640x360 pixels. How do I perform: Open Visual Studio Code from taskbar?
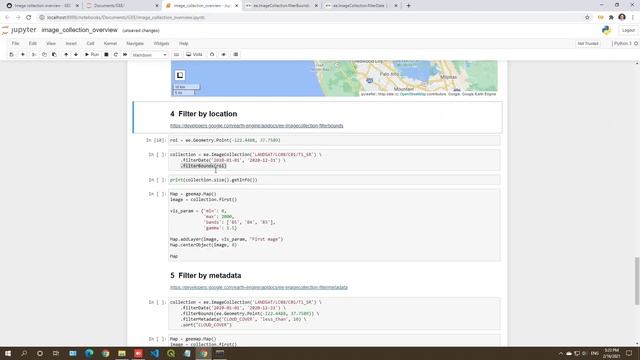click(x=155, y=353)
